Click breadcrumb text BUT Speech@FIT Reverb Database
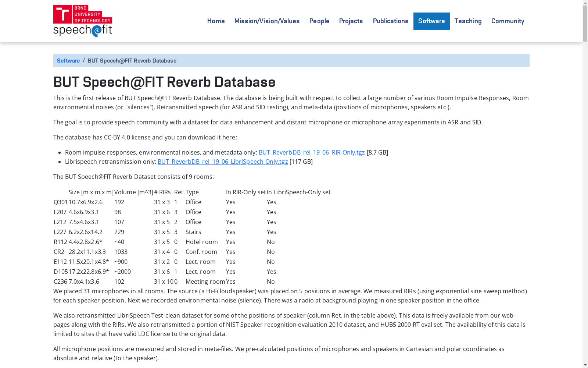The height and width of the screenshot is (368, 588). click(x=132, y=61)
